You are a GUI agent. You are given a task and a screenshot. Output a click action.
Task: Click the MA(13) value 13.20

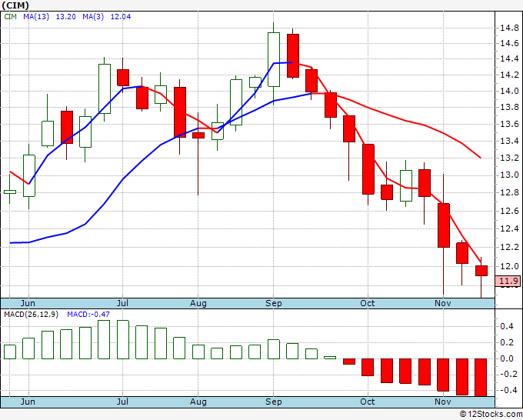click(x=65, y=17)
